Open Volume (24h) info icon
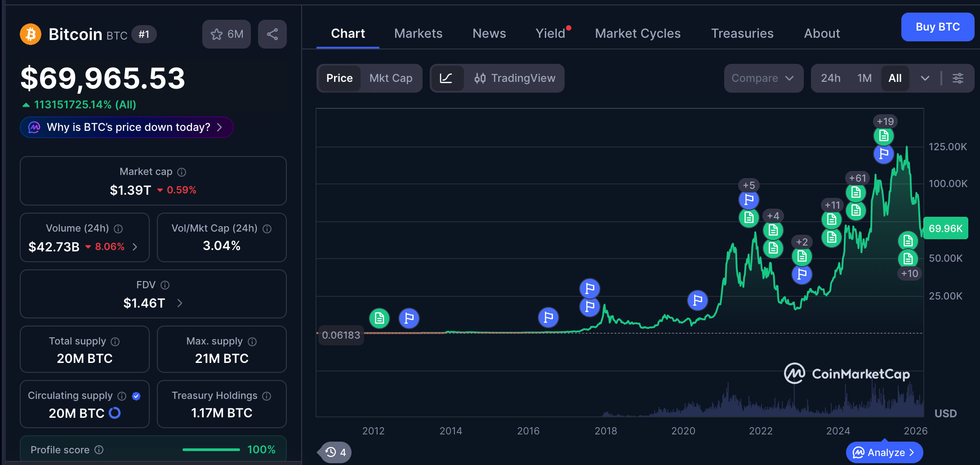The image size is (980, 465). [x=118, y=228]
